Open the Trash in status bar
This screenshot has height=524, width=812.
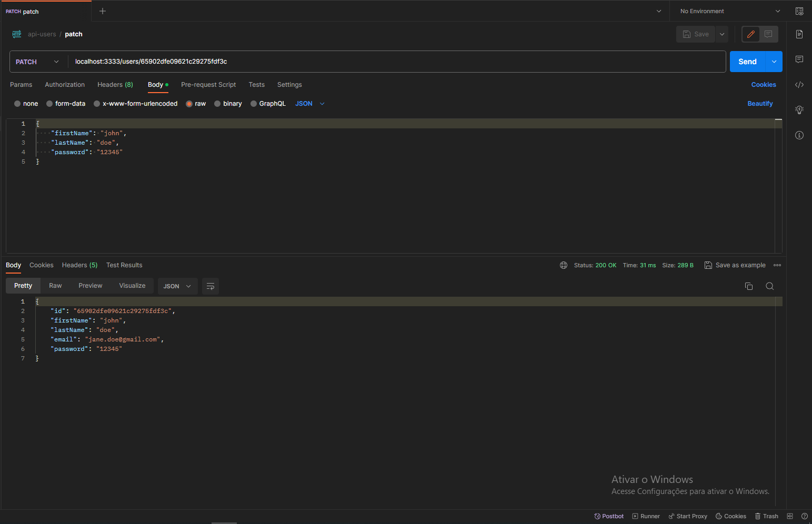pyautogui.click(x=767, y=516)
